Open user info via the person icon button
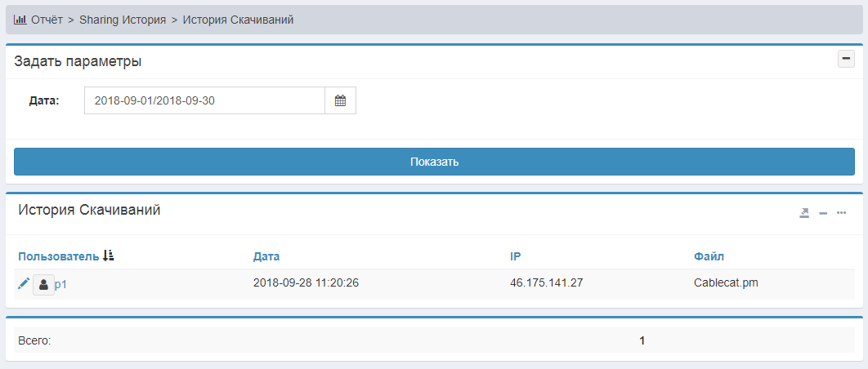Image resolution: width=868 pixels, height=369 pixels. [43, 285]
